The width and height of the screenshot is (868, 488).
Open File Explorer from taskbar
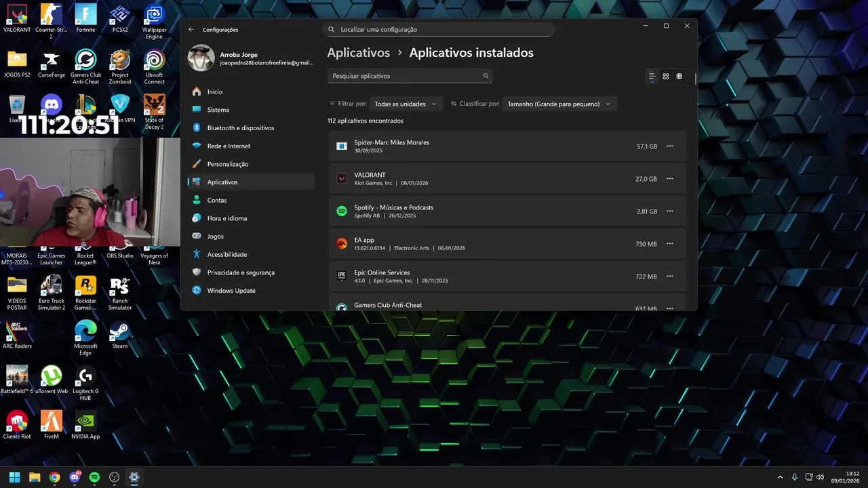(x=35, y=477)
